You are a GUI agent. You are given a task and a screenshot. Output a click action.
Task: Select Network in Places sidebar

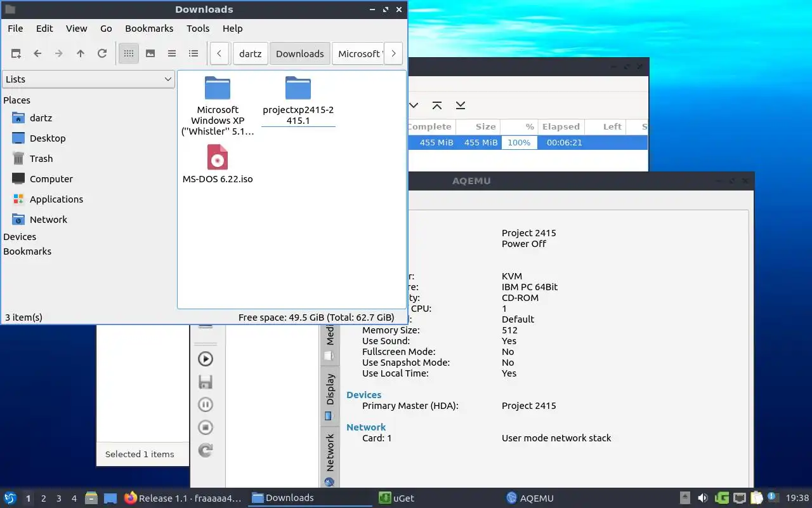pos(48,220)
